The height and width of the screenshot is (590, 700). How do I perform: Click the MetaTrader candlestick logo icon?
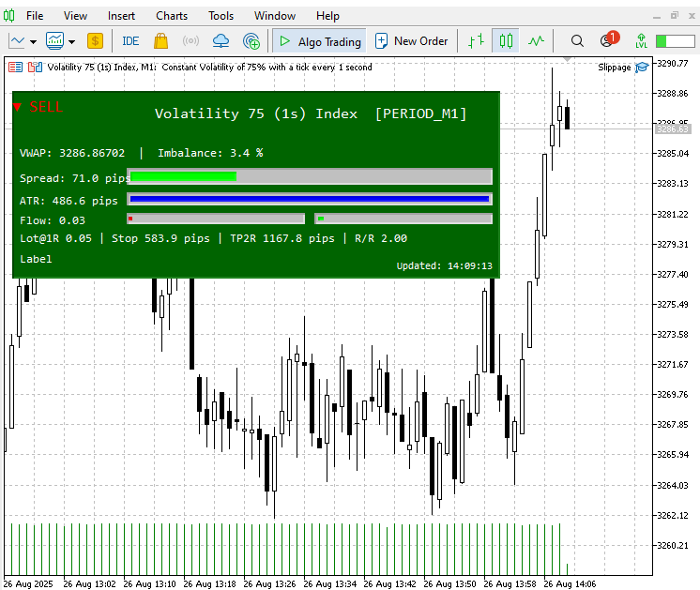coord(9,16)
